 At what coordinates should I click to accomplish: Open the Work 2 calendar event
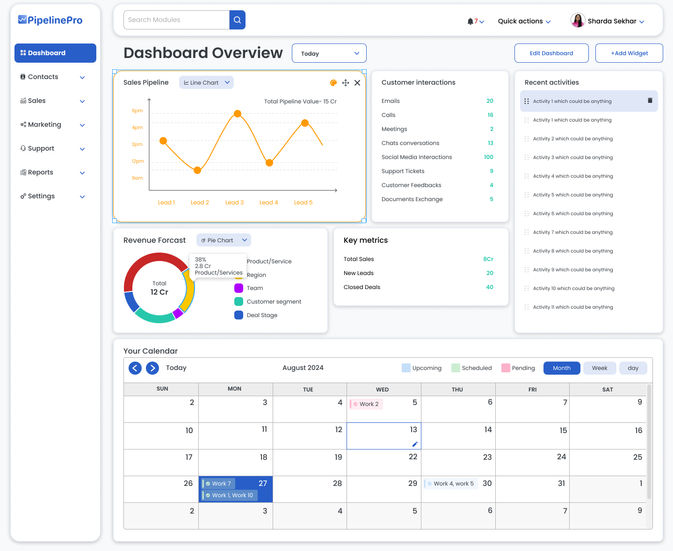[x=366, y=404]
